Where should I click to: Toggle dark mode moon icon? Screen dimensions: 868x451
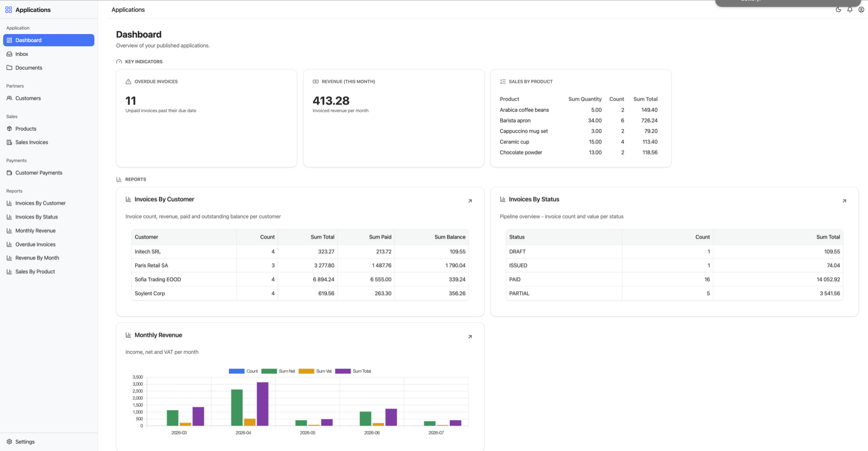click(x=838, y=10)
